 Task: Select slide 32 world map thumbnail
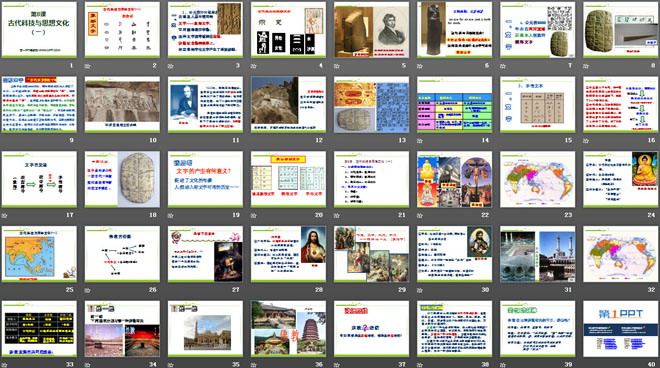(620, 254)
